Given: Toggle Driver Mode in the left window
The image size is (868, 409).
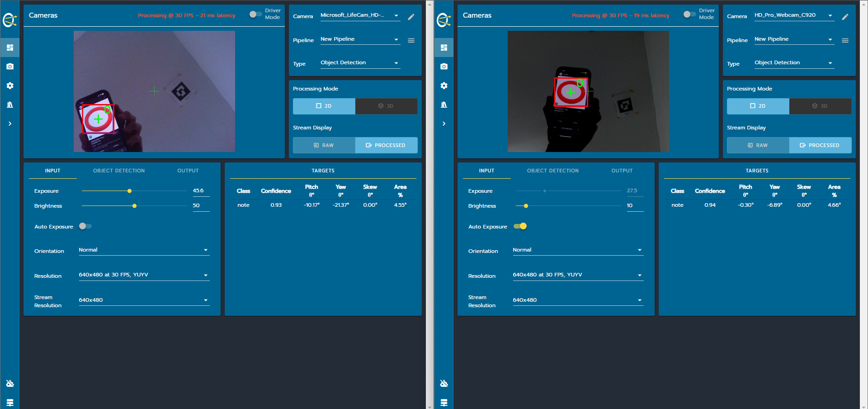Looking at the screenshot, I should (255, 14).
